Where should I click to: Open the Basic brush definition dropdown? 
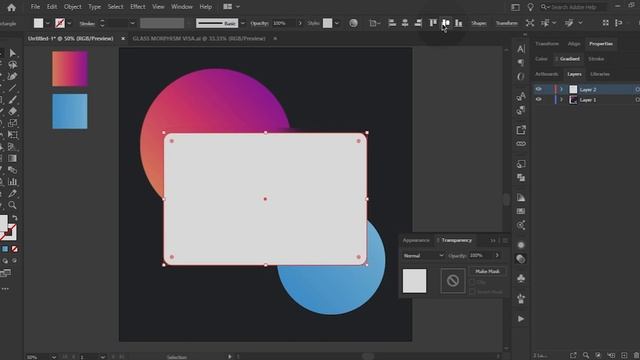243,23
